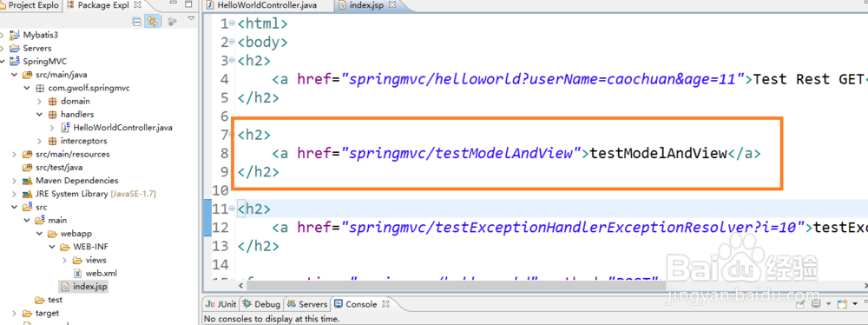Close the index.jsp editor tab
868x325 pixels.
(393, 5)
